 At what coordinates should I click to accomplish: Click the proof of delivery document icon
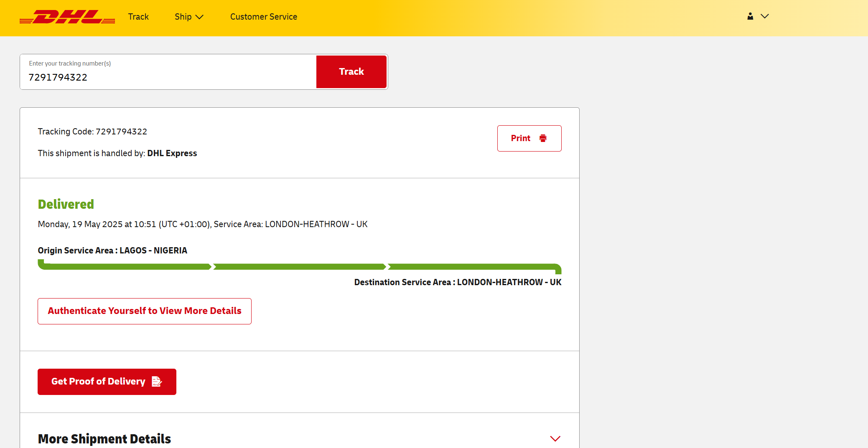pyautogui.click(x=157, y=382)
